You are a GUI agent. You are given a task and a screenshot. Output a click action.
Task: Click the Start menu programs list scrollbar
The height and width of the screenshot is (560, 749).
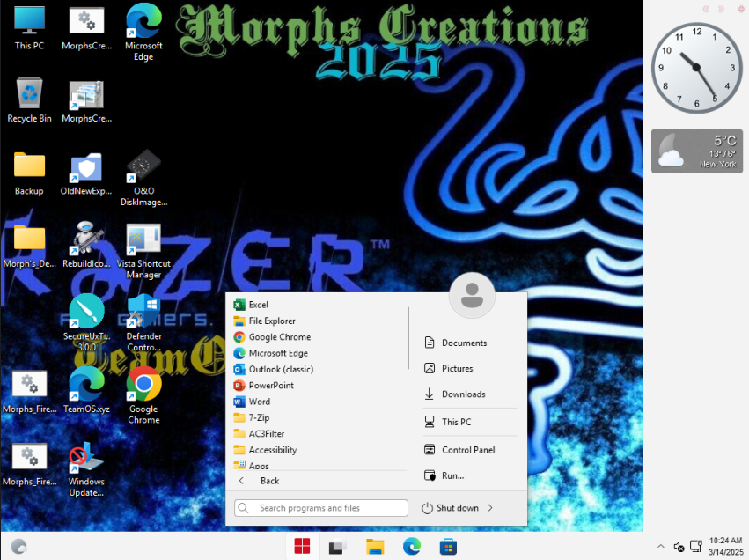408,338
